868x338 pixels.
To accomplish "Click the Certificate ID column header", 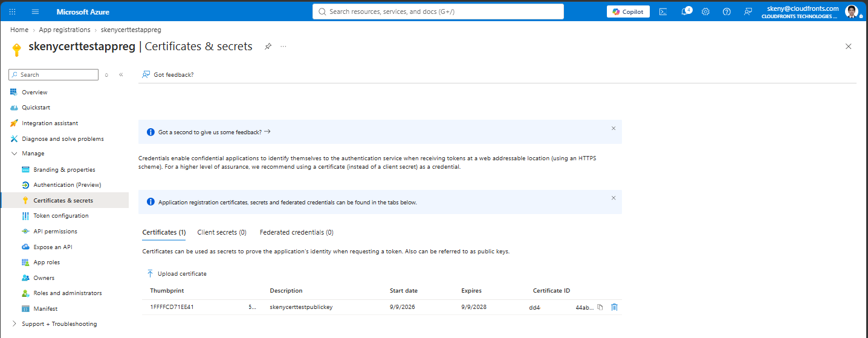I will 551,291.
